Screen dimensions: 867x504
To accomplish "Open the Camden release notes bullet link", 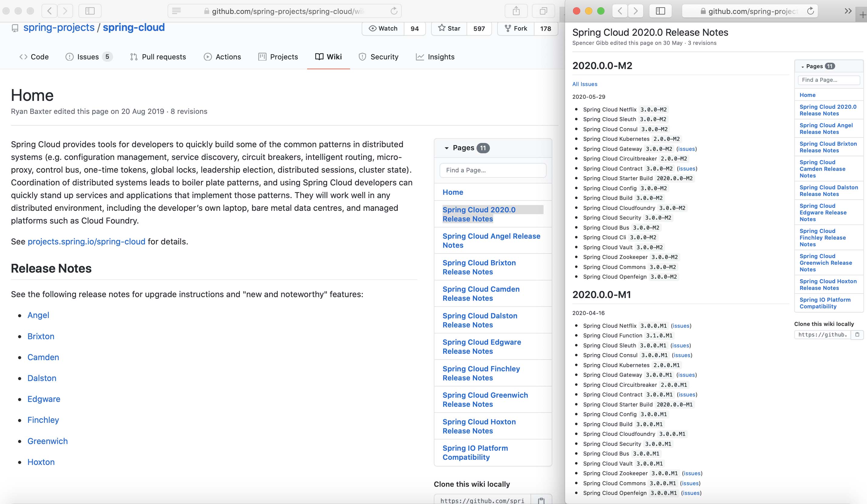I will (43, 357).
